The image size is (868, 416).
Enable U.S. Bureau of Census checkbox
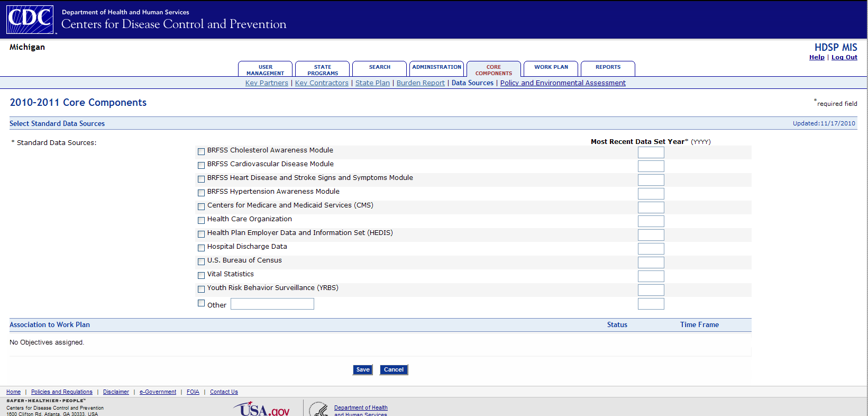tap(201, 261)
